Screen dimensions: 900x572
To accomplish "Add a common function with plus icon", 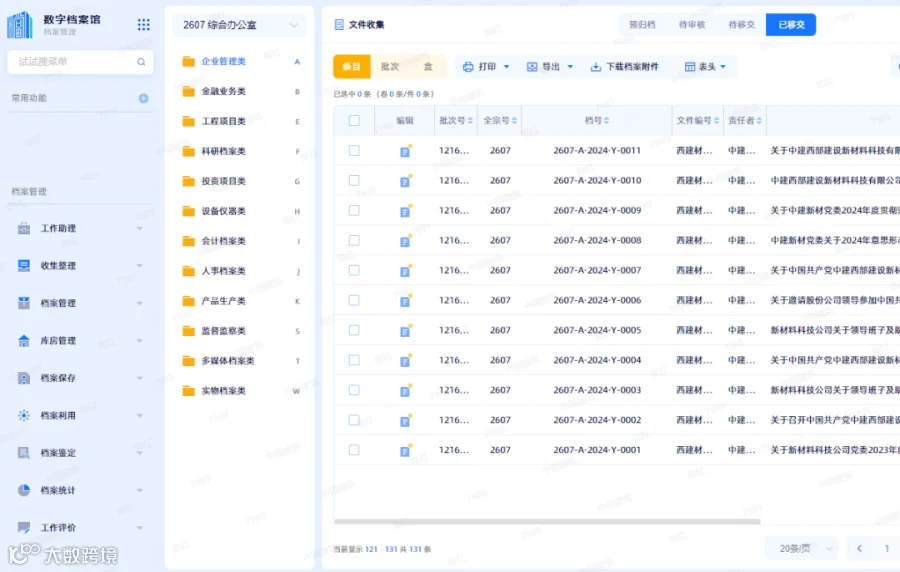I will tap(143, 99).
